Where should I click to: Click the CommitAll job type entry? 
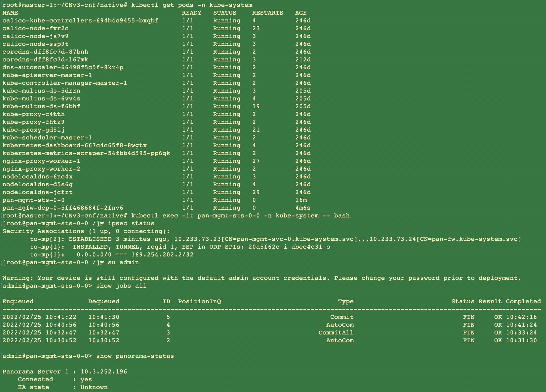[336, 333]
